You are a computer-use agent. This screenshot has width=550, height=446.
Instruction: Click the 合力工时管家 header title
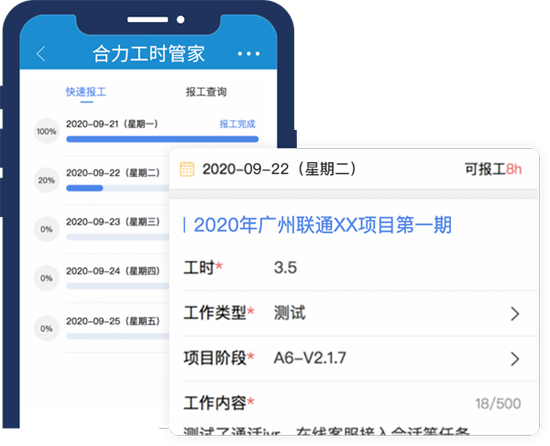tap(149, 54)
